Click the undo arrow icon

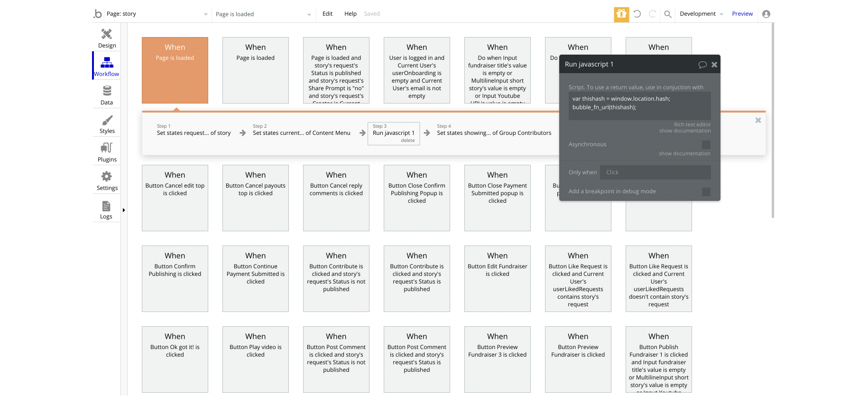pos(637,14)
